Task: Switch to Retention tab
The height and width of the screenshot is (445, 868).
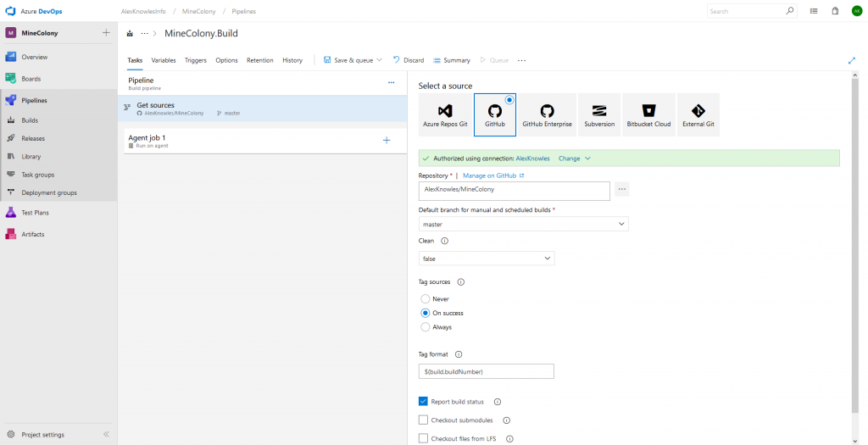Action: coord(260,60)
